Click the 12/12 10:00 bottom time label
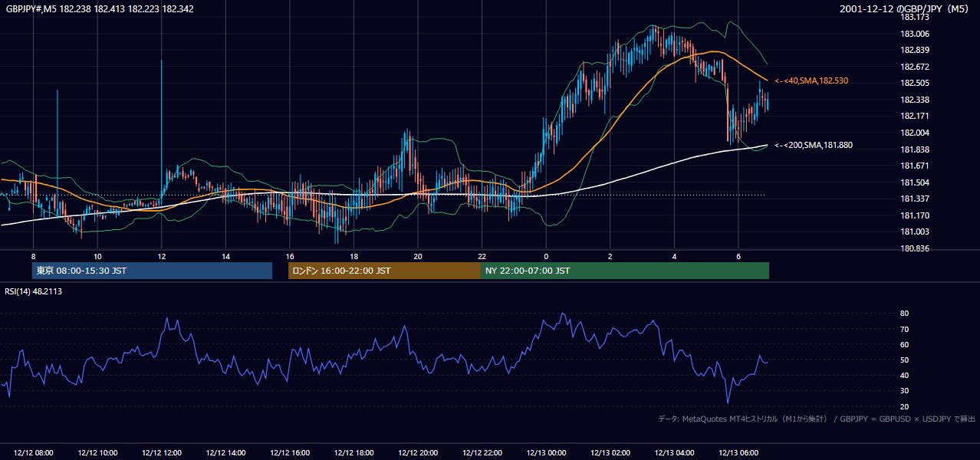Viewport: 980px width, 460px height. [97, 453]
